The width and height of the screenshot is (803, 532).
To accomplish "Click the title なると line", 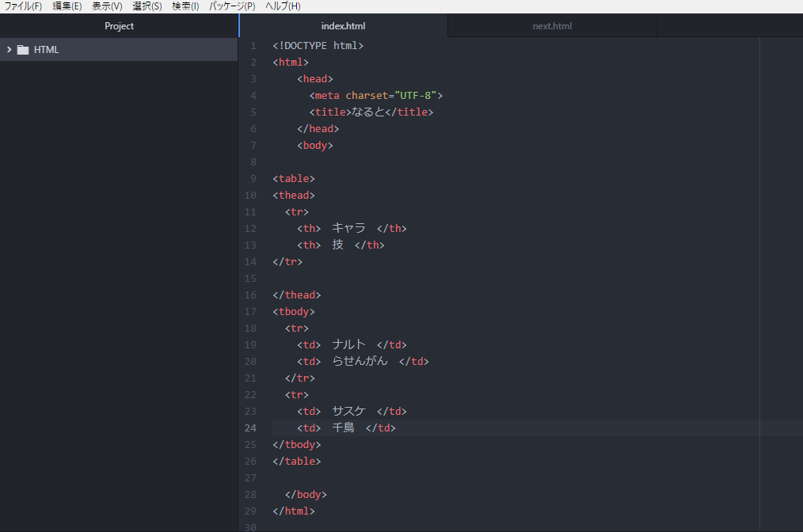I will click(371, 112).
